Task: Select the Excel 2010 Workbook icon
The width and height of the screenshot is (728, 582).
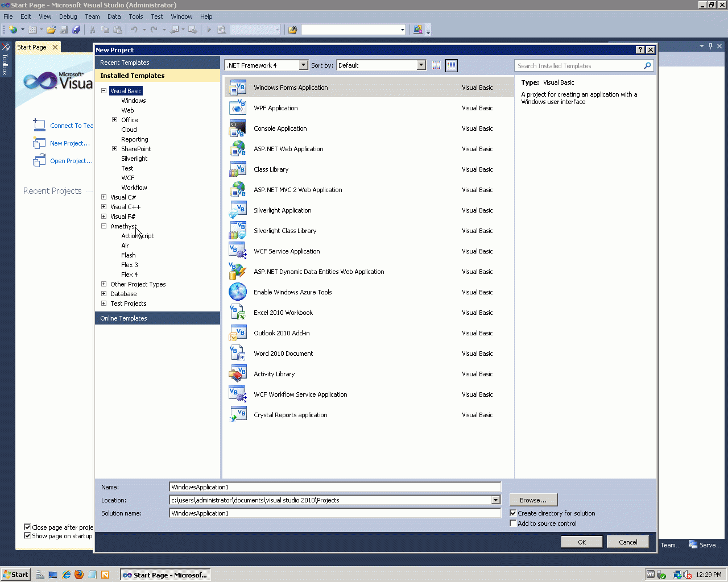Action: coord(238,313)
